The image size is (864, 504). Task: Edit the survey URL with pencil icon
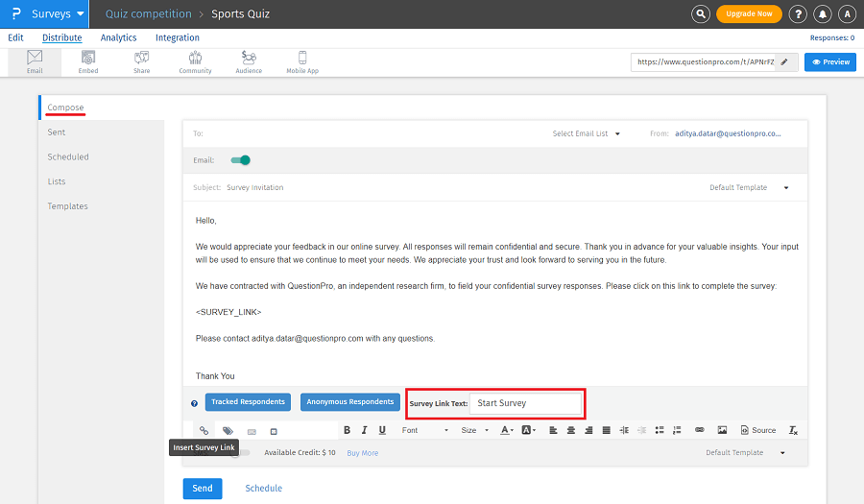pyautogui.click(x=784, y=62)
